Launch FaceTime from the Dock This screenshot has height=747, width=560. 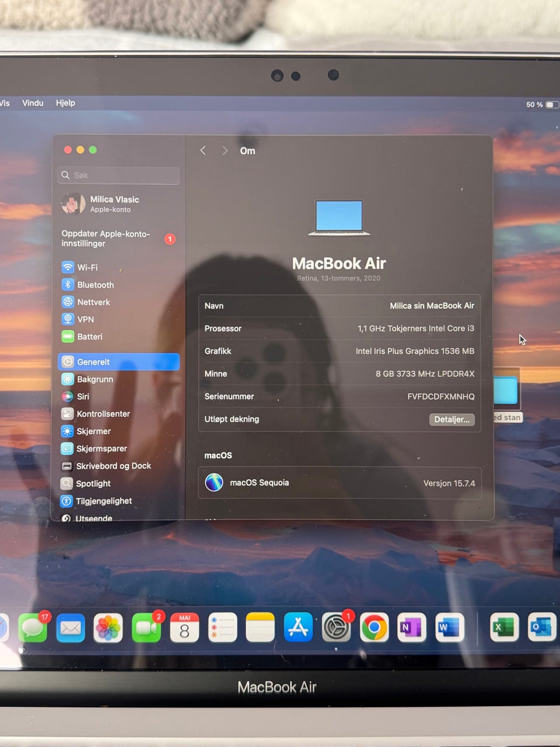pos(146,628)
